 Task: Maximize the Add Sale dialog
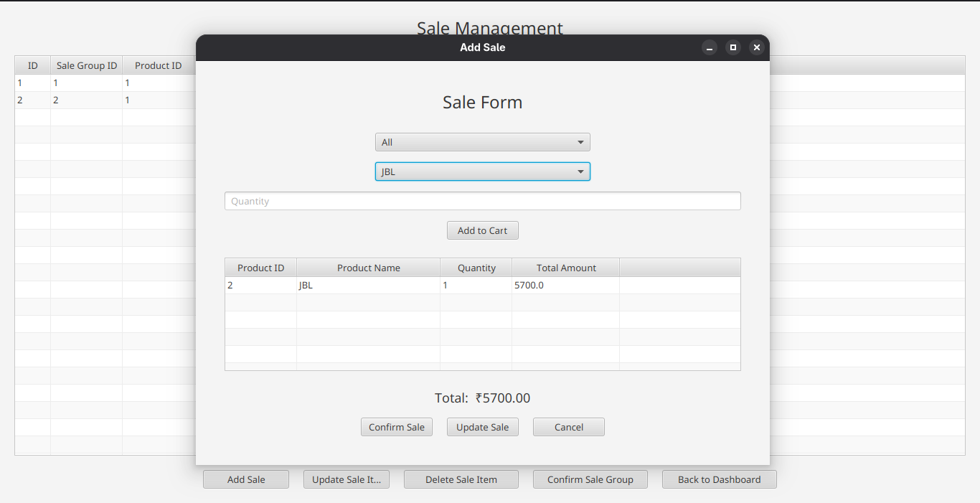point(733,47)
